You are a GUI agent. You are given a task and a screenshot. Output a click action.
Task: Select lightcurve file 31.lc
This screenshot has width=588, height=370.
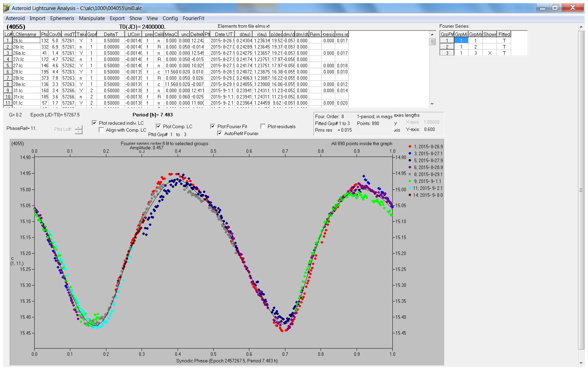(26, 90)
